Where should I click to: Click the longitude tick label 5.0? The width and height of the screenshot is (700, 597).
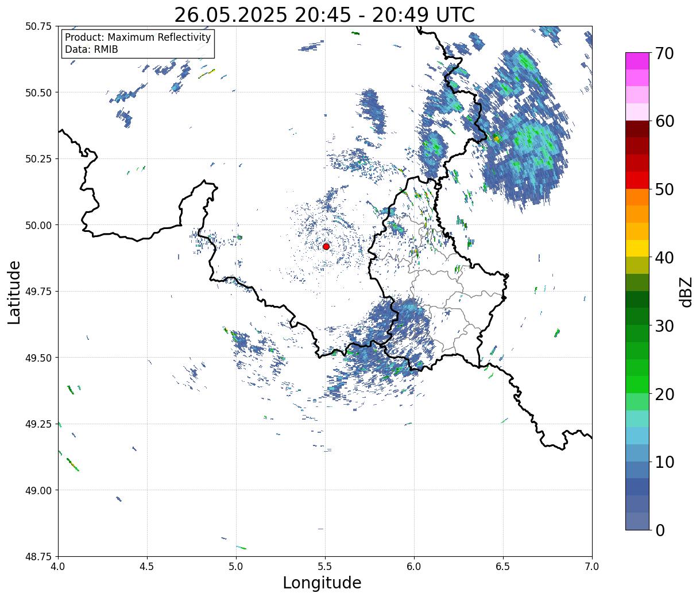pyautogui.click(x=236, y=566)
